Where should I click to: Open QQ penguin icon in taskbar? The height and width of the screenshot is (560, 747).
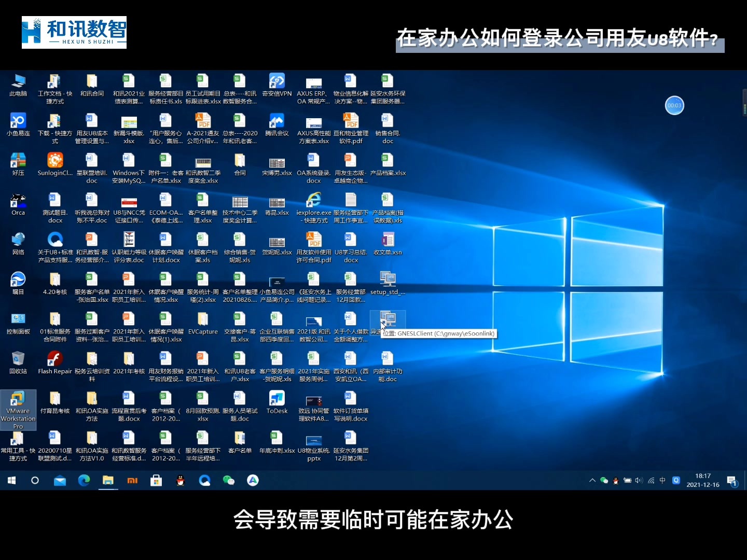(x=181, y=481)
